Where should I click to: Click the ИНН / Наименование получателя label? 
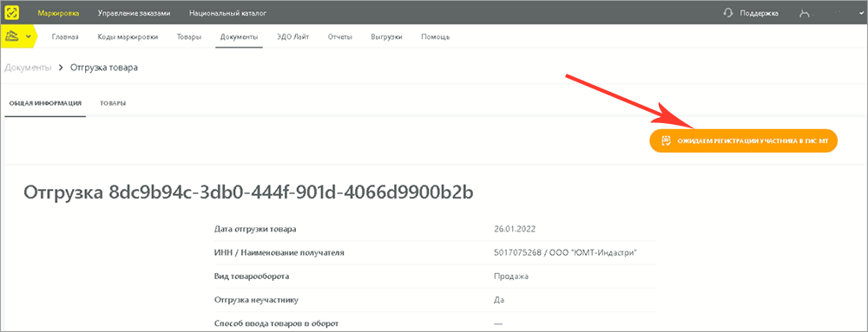(279, 252)
